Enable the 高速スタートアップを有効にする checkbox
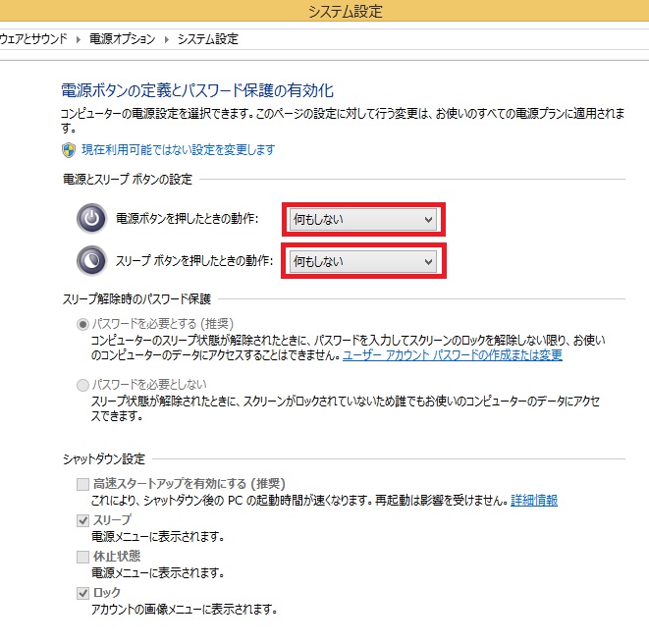 pos(82,484)
